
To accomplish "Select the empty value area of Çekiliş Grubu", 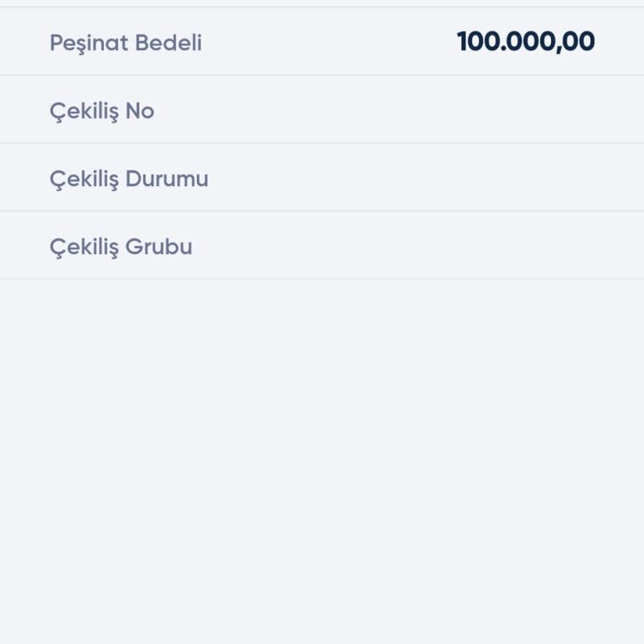I will click(x=503, y=247).
